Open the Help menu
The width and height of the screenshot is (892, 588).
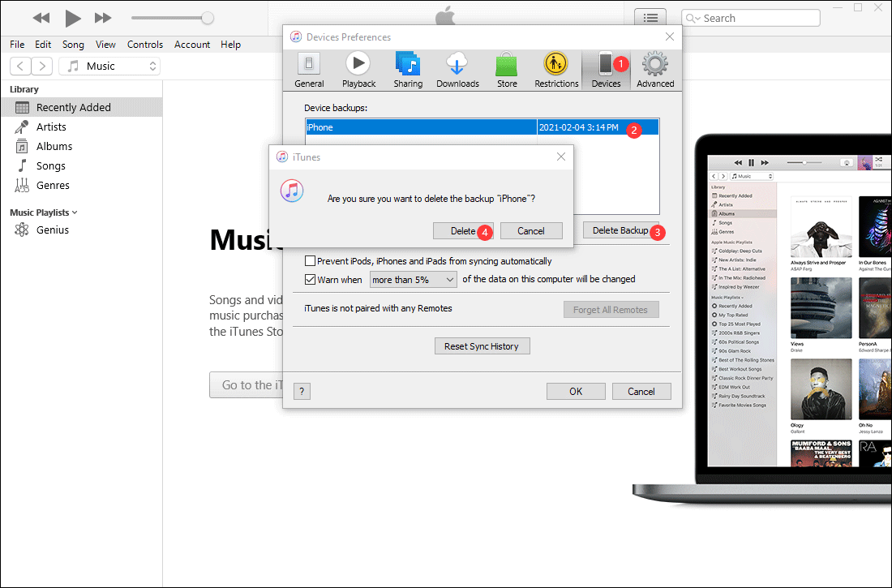[x=230, y=45]
